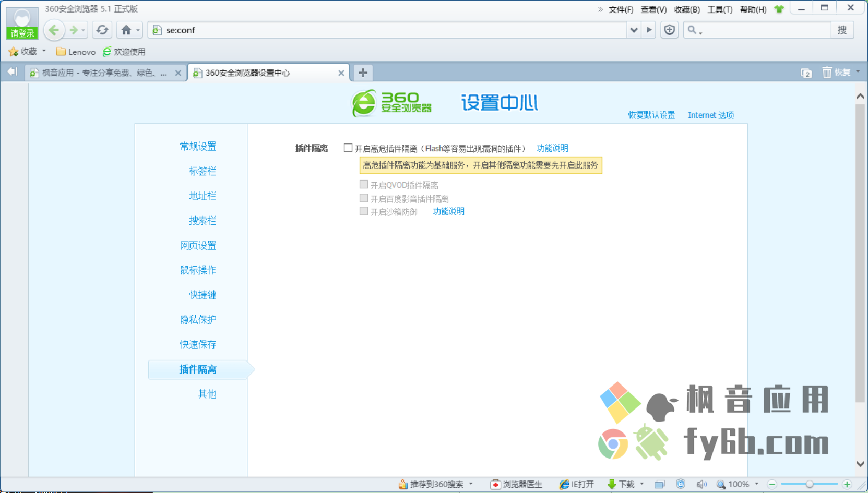
Task: Open the Lenovo bookmarks folder
Action: pos(76,52)
